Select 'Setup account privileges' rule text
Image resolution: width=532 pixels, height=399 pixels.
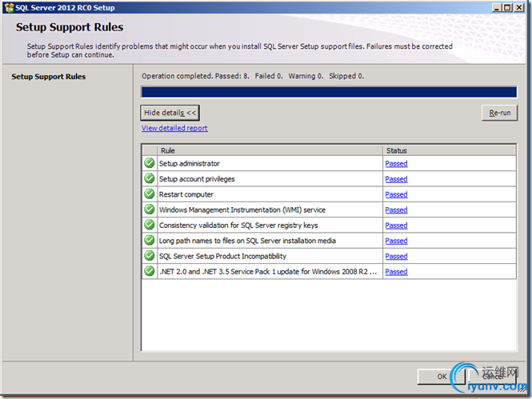click(x=197, y=179)
